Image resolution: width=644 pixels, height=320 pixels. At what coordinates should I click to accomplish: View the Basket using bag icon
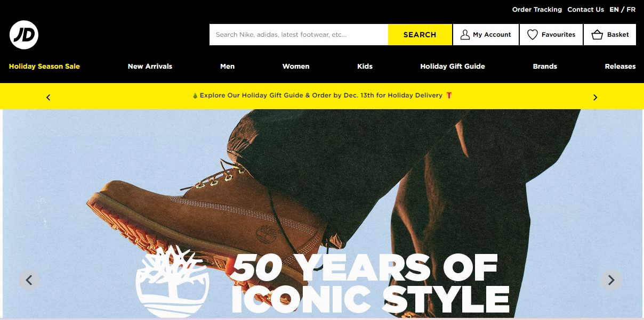click(597, 35)
